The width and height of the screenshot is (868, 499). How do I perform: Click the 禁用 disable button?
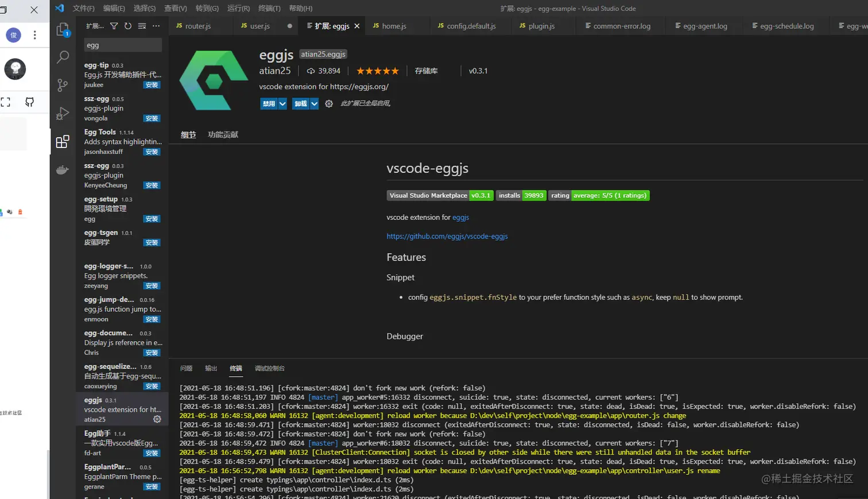click(269, 104)
